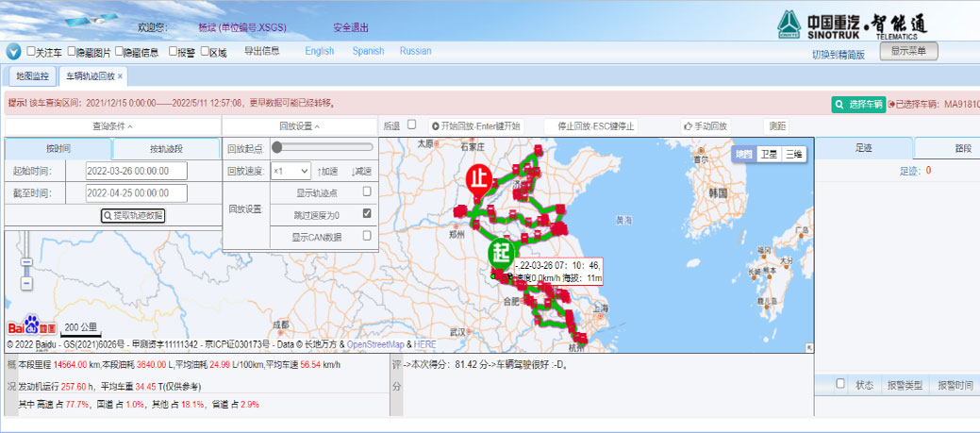Enable the 显示CAN数据 checkbox

click(x=367, y=236)
